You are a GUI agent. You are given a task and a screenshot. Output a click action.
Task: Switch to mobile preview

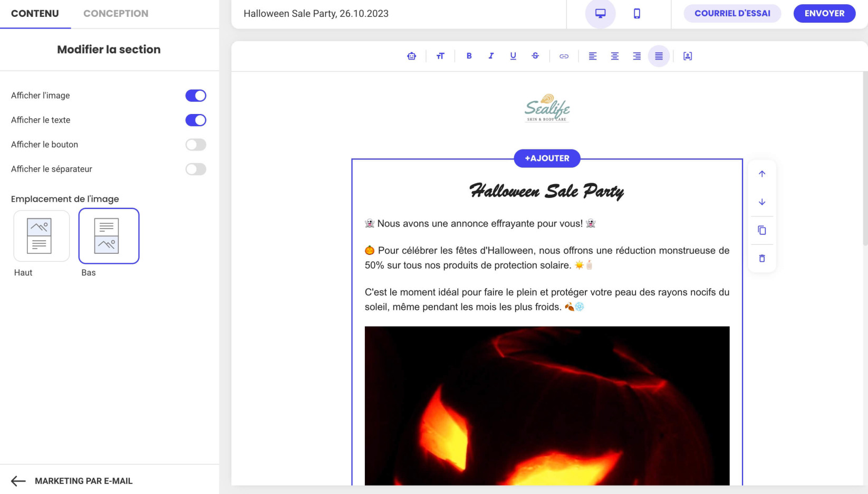(637, 14)
